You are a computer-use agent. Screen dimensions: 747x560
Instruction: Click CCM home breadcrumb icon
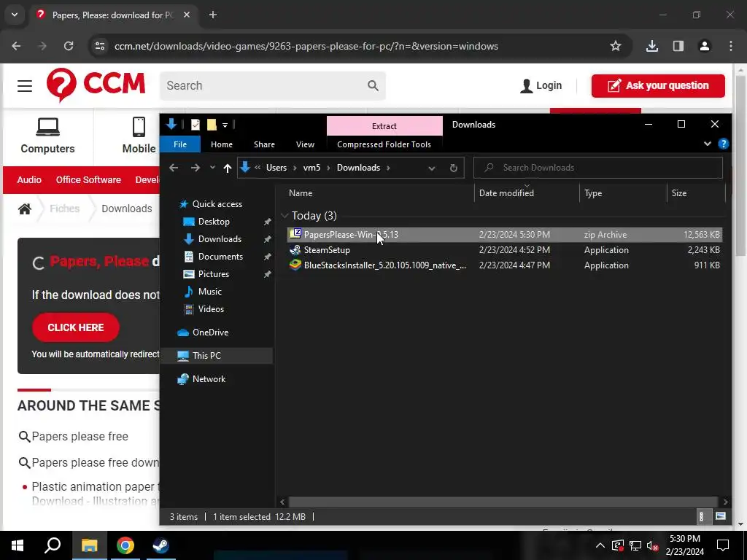click(25, 209)
